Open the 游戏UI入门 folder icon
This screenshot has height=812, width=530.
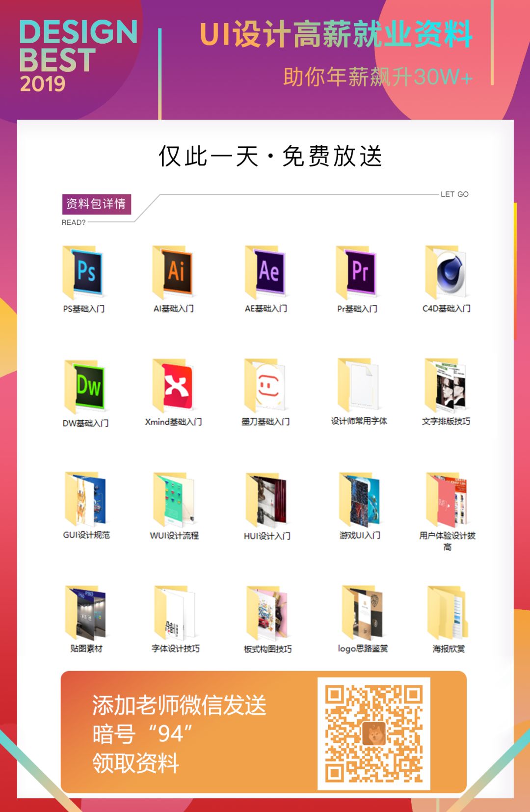click(359, 499)
